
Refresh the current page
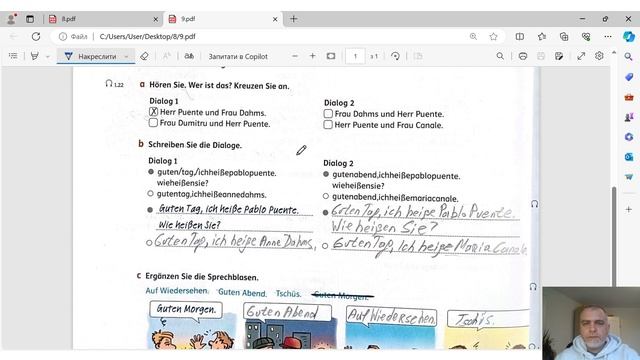point(36,36)
